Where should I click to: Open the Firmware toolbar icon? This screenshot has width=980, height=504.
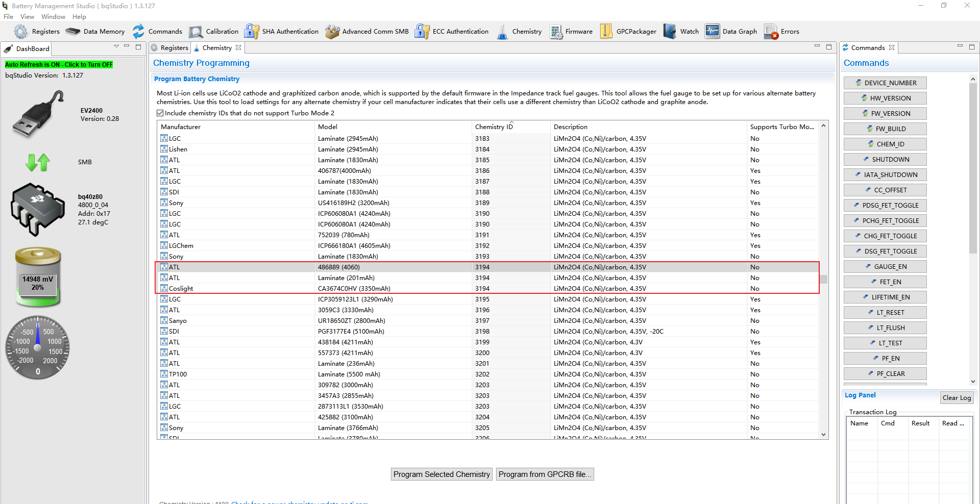pyautogui.click(x=556, y=32)
